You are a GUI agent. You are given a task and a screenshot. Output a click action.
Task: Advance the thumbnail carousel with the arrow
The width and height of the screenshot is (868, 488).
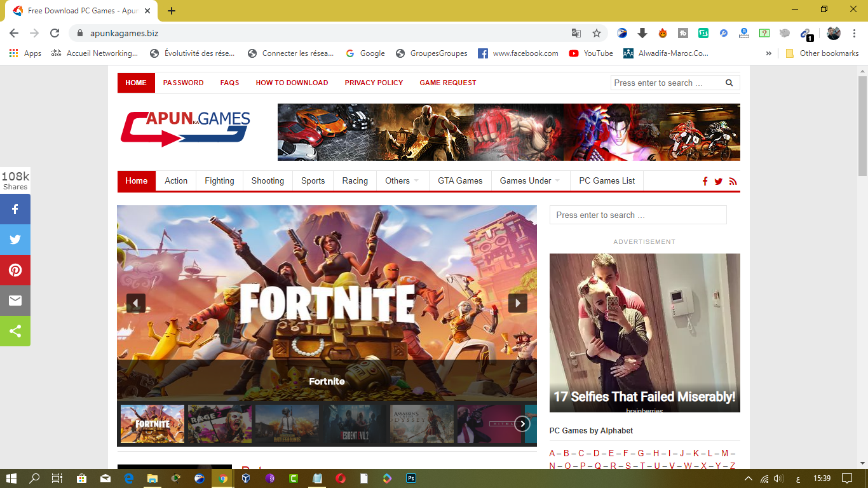click(x=522, y=424)
